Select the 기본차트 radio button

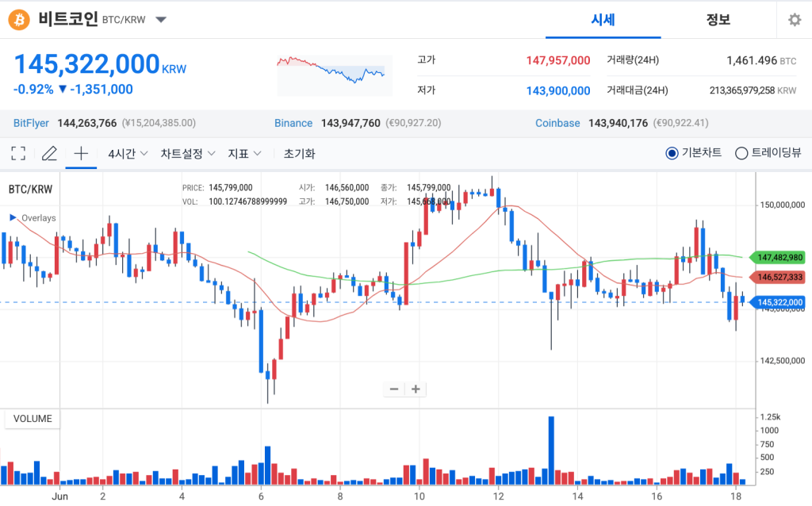pos(672,153)
